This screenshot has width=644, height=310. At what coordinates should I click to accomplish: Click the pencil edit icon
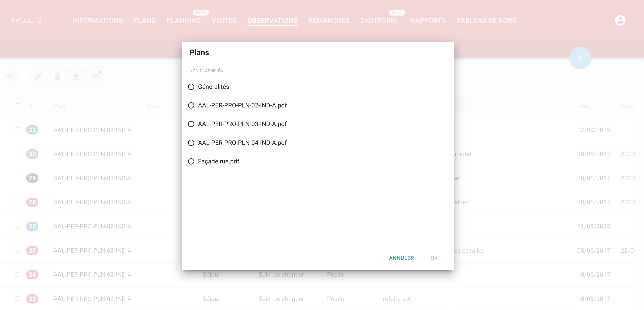coord(38,77)
